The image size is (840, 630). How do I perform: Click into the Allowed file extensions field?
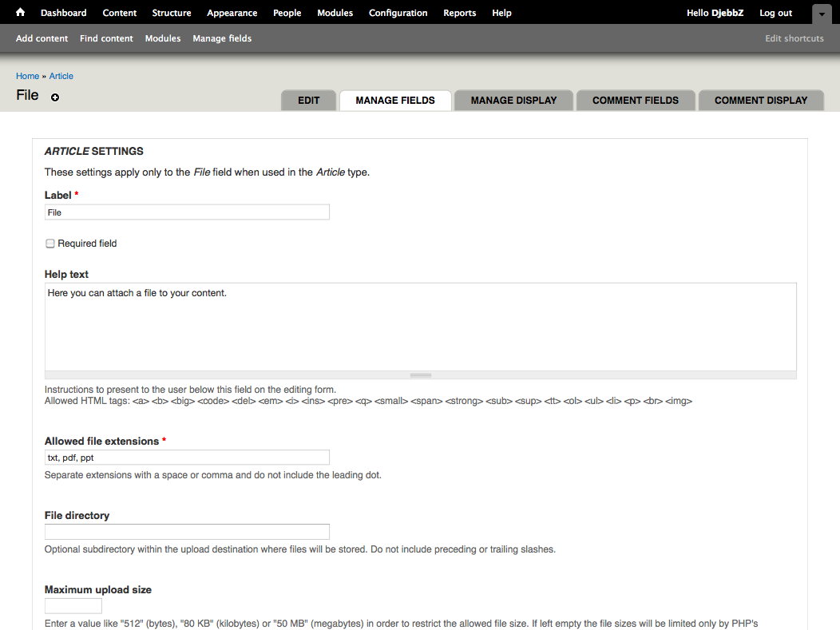187,458
